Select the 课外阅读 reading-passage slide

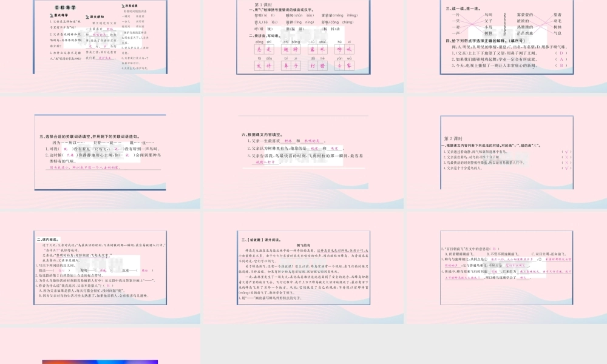pos(303,268)
